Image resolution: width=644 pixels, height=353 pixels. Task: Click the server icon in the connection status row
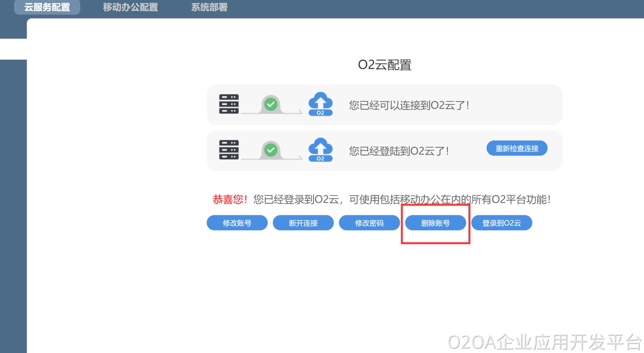pyautogui.click(x=229, y=104)
